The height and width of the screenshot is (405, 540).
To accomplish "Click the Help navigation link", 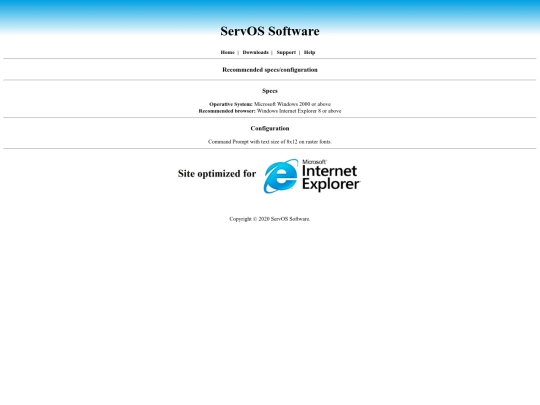I will [x=309, y=52].
